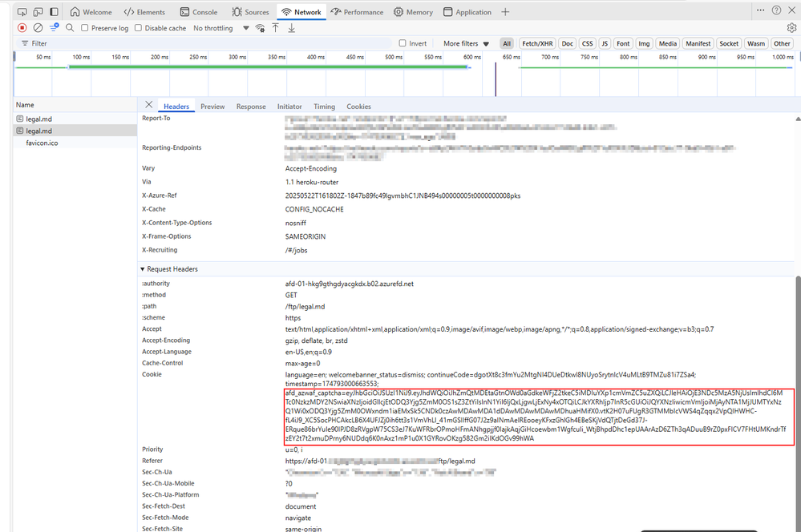Click the inspect element picker icon

(22, 12)
